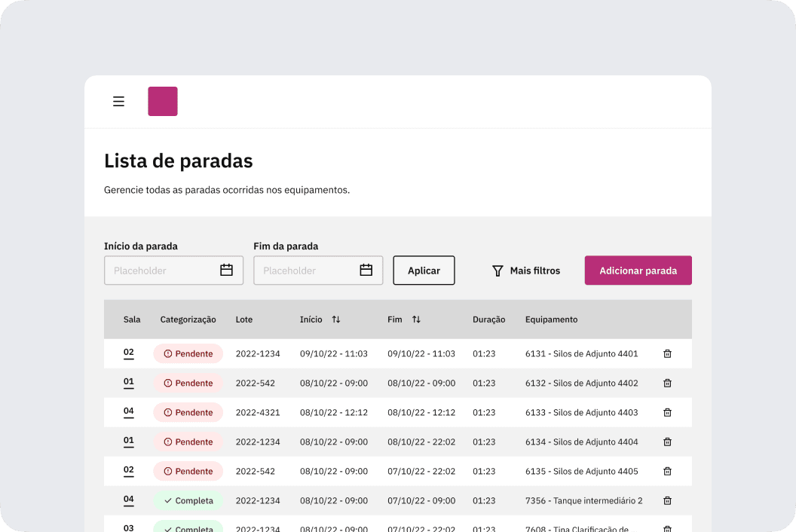
Task: Click Pendente badge for Silos de Adjunto 4402
Action: tap(188, 384)
